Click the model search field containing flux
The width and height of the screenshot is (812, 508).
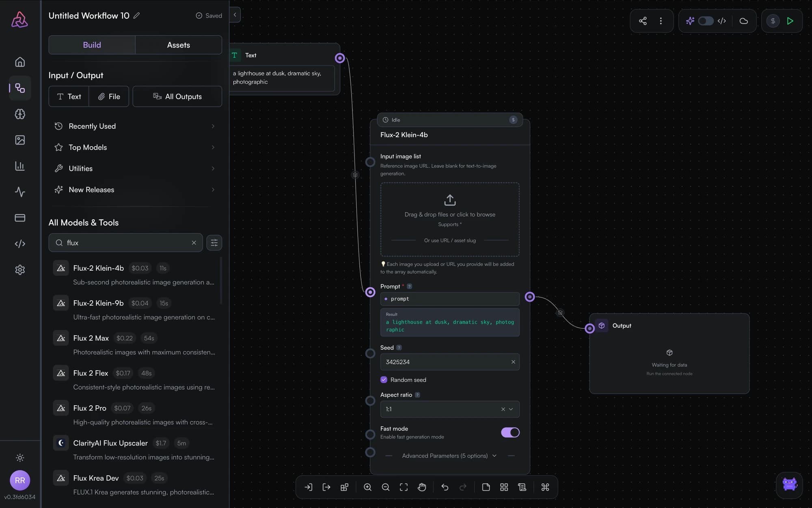(x=125, y=243)
